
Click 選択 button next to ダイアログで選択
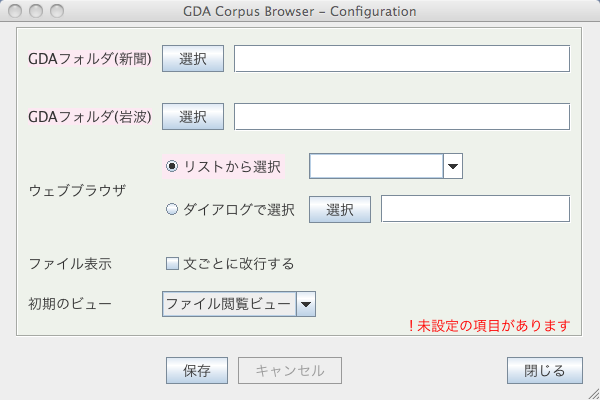click(x=340, y=209)
